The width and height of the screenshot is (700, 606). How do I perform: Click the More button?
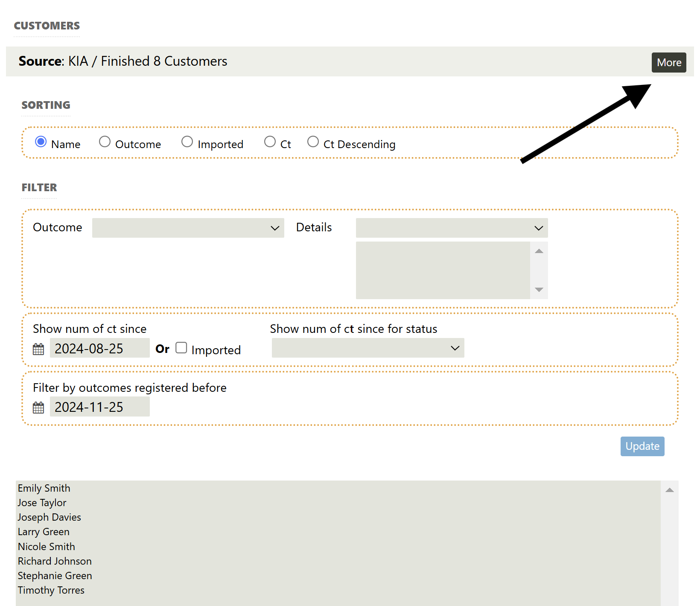click(x=668, y=63)
